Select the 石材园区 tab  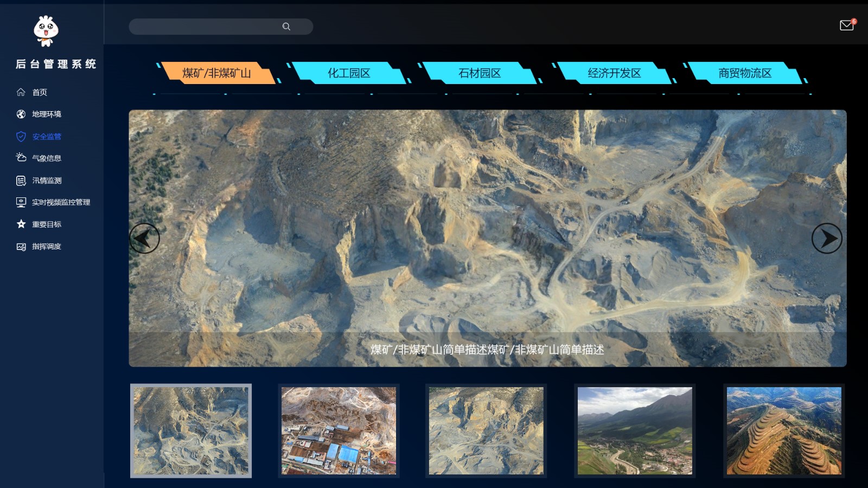[480, 73]
